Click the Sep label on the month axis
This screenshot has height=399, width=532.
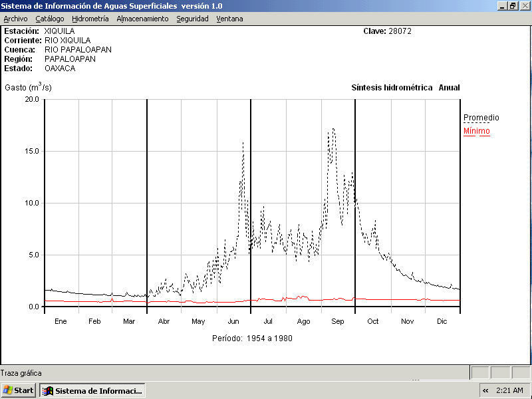click(x=338, y=321)
